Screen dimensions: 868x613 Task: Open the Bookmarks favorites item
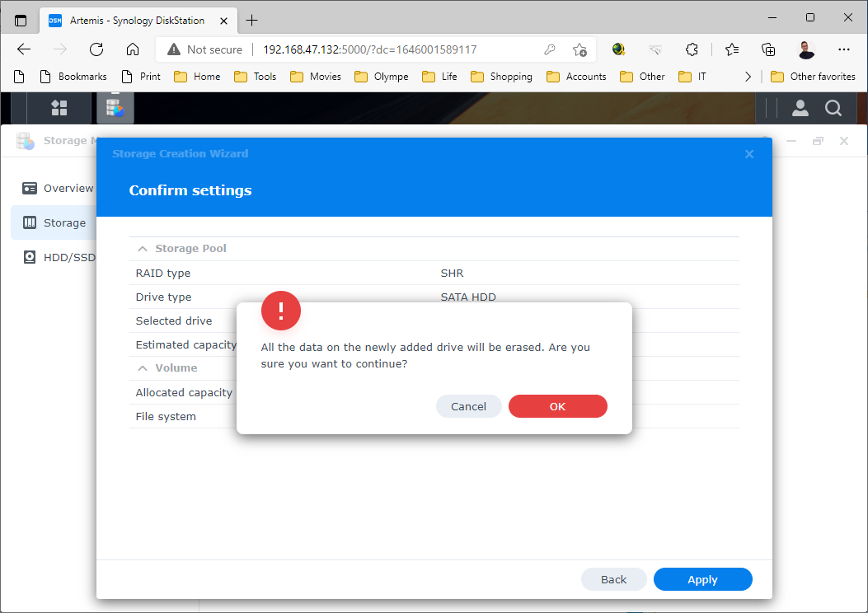[73, 77]
